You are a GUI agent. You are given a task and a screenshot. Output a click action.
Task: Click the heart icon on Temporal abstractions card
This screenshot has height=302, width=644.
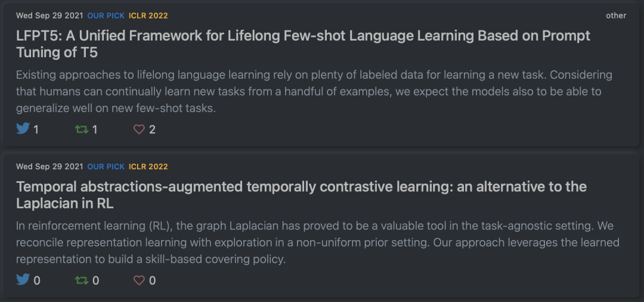[139, 280]
